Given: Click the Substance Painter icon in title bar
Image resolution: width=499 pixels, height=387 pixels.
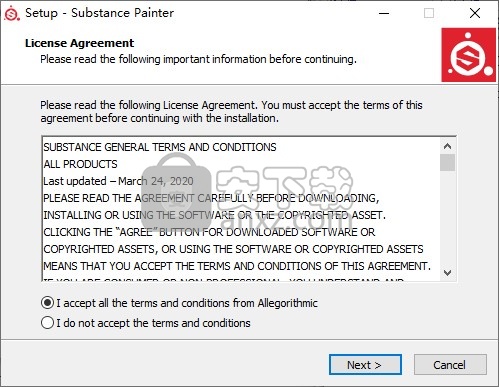Looking at the screenshot, I should [x=12, y=13].
